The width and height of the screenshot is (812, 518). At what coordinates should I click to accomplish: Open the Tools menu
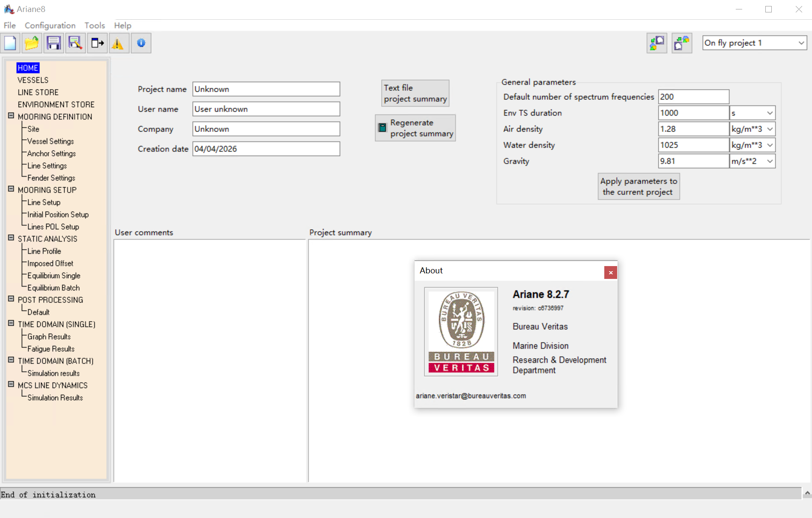[x=95, y=25]
